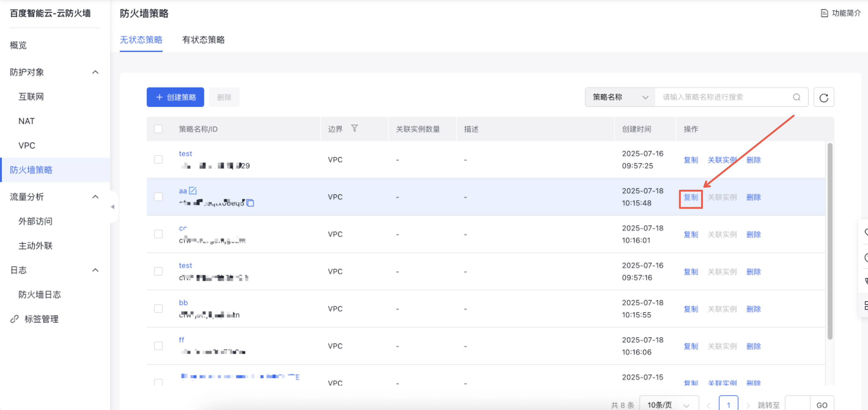Switch to the 有状态策略 tab
This screenshot has width=868, height=410.
(x=203, y=40)
